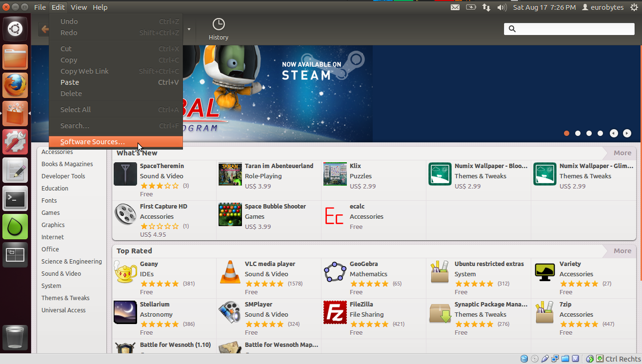Open the Games category

(x=51, y=213)
